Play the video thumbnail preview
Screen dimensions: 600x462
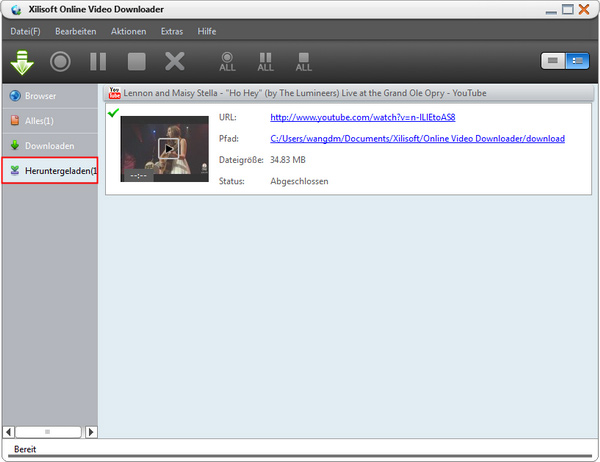pos(165,149)
